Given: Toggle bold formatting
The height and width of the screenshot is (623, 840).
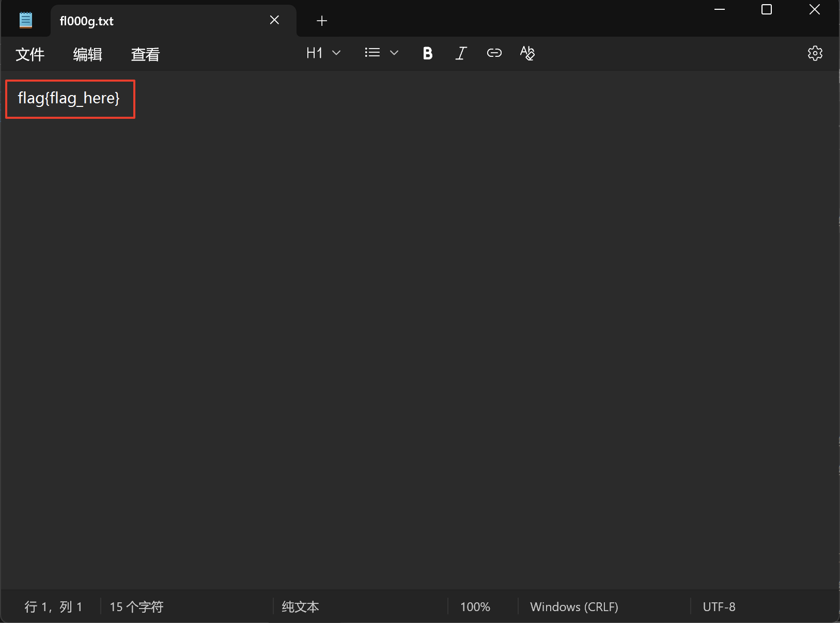Looking at the screenshot, I should point(427,53).
